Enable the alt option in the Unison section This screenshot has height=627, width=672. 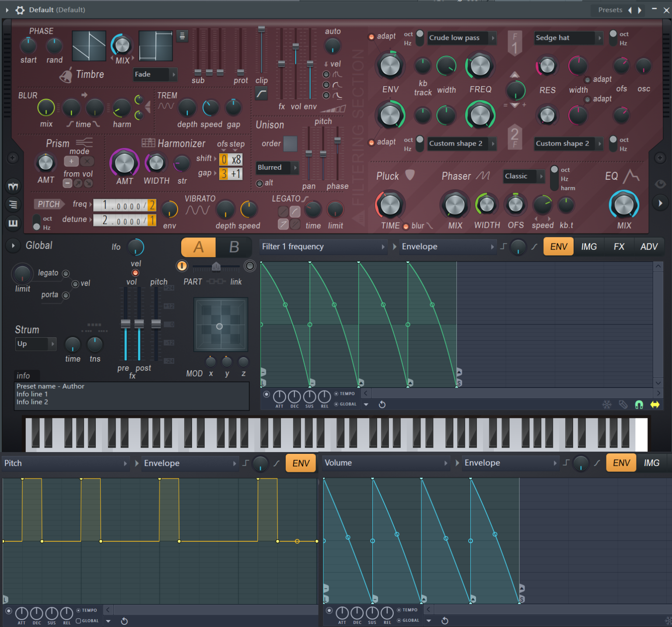pyautogui.click(x=260, y=183)
